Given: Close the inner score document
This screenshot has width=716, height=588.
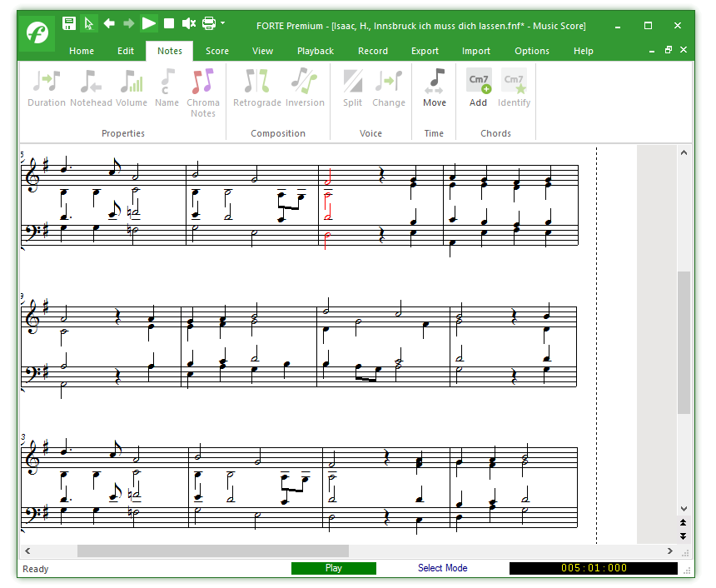Looking at the screenshot, I should click(x=684, y=49).
